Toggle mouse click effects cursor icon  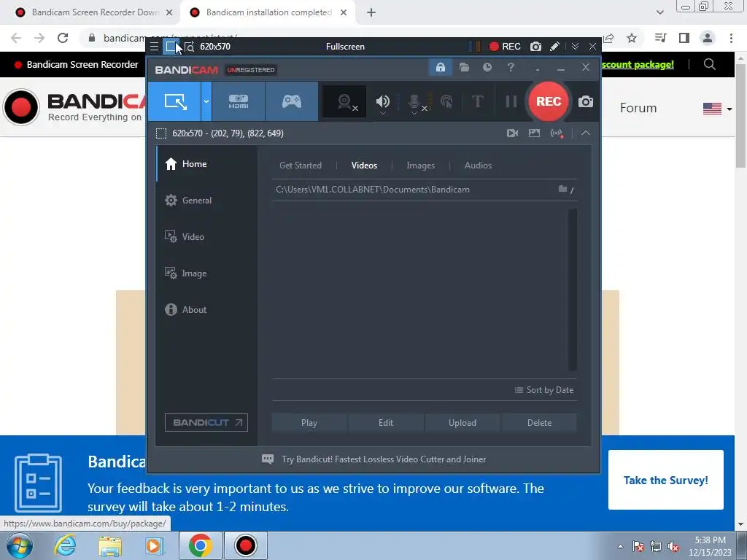click(446, 101)
